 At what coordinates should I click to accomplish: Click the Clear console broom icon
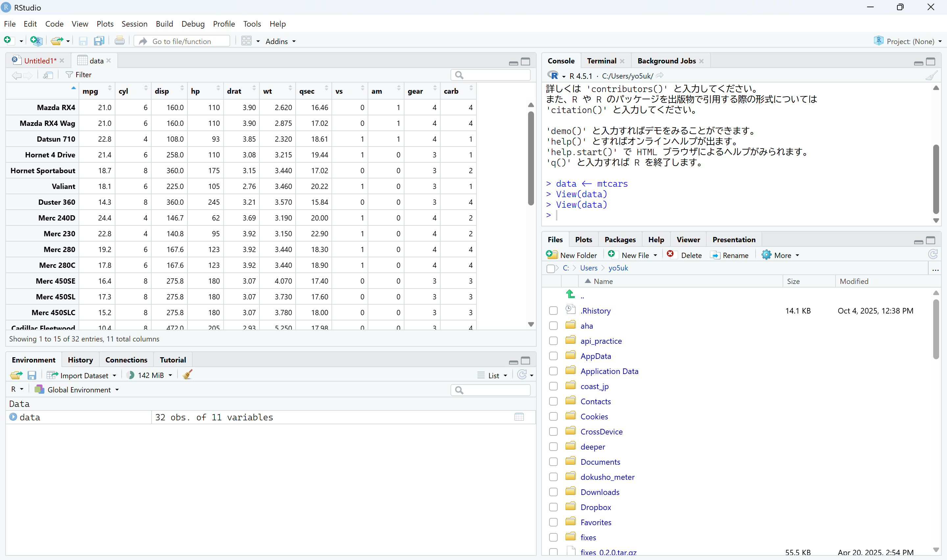point(931,76)
